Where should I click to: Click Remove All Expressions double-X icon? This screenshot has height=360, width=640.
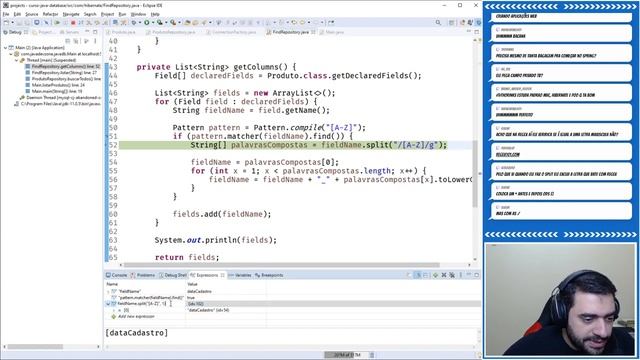[452, 275]
